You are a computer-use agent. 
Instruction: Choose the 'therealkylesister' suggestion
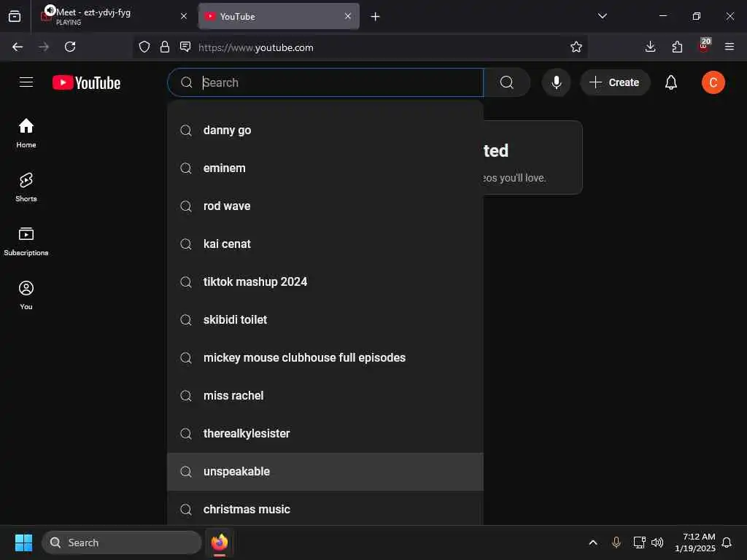325,433
